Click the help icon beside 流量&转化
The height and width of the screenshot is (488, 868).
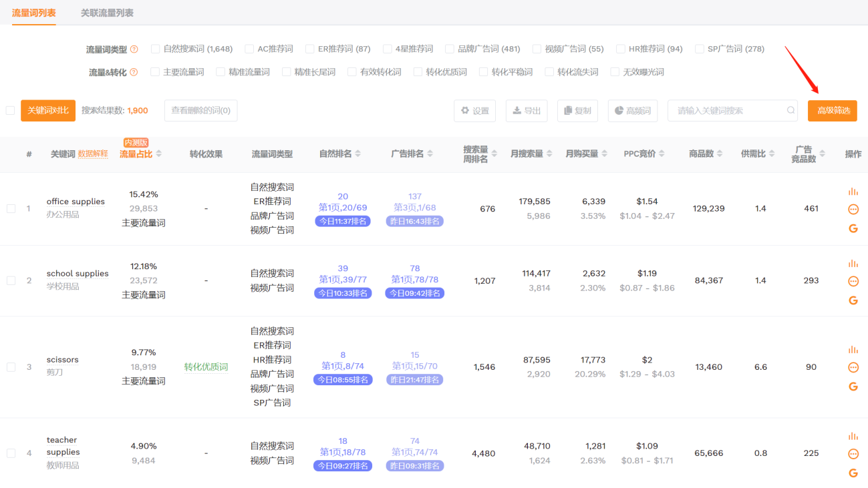(134, 72)
